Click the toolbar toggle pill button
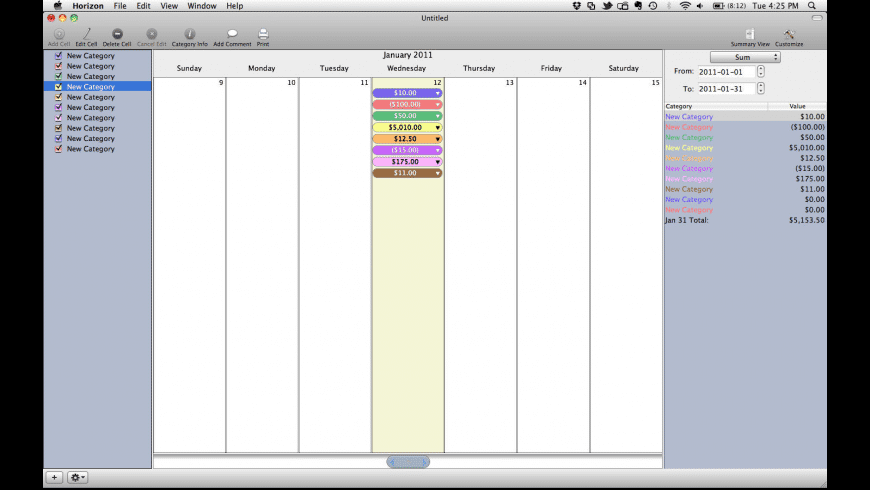Viewport: 870px width, 490px height. 817,18
